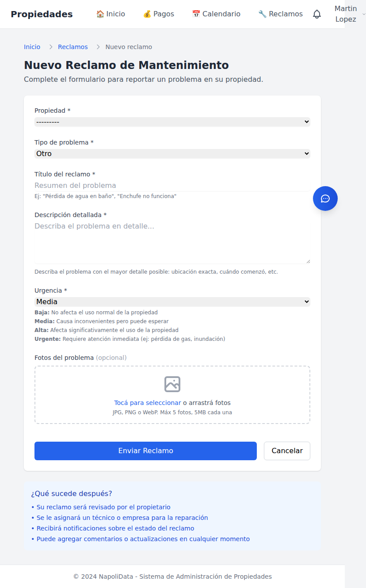Click the notification bell icon

coord(317,14)
